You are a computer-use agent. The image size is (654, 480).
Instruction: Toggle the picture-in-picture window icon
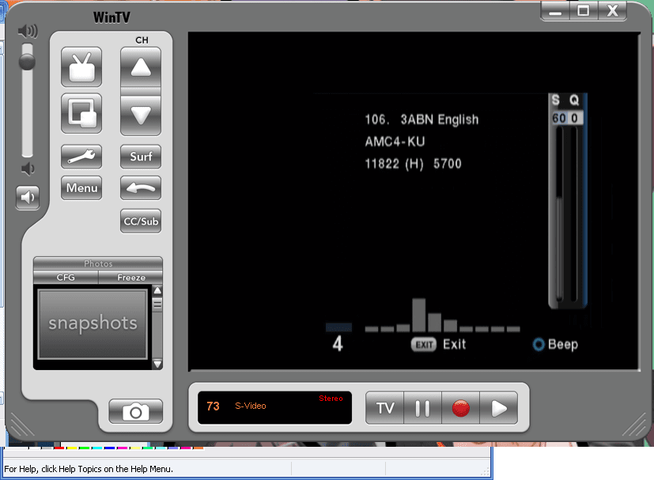[81, 113]
